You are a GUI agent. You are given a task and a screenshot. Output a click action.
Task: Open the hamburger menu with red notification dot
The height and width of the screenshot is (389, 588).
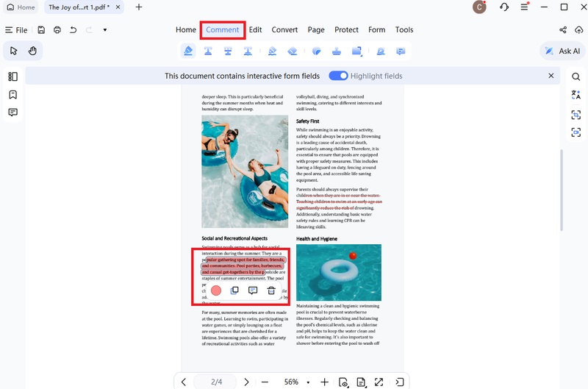[x=525, y=7]
